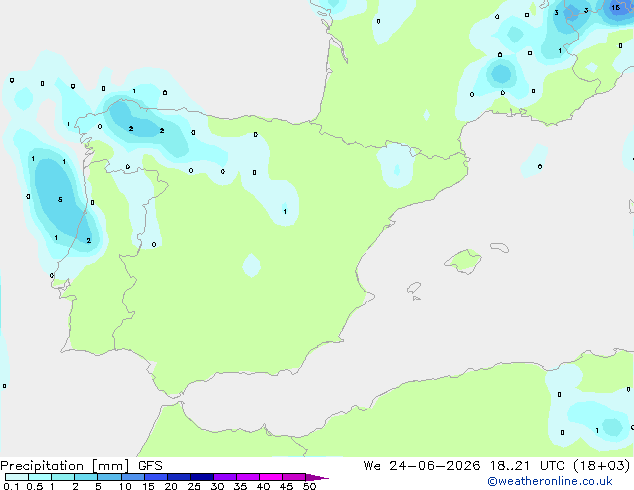Viewport: 634px width, 490px height.
Task: Click the legend label '10'
Action: [125, 486]
